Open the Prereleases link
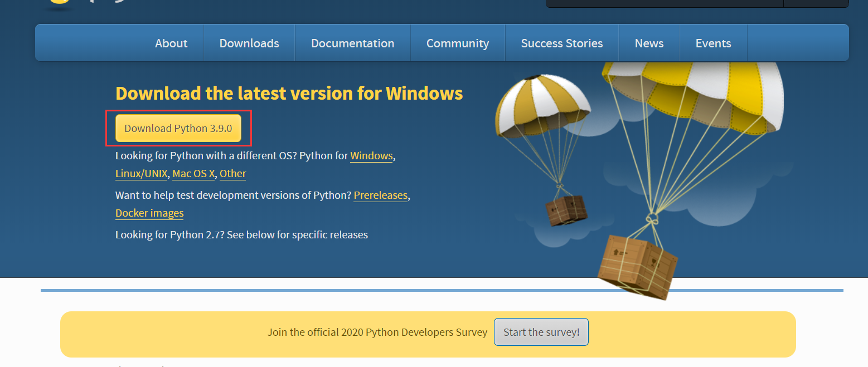Screen dimensions: 868x367 pyautogui.click(x=381, y=195)
